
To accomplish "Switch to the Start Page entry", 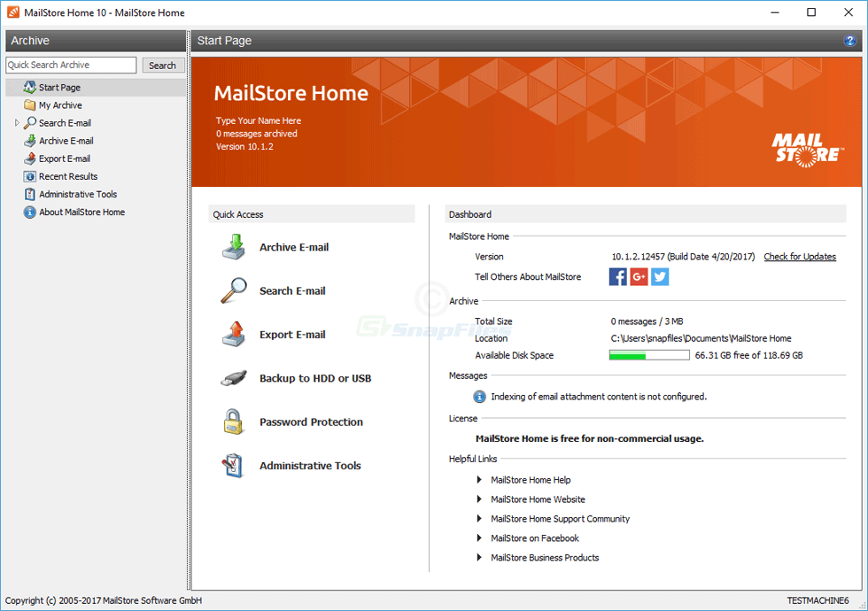I will click(x=58, y=87).
